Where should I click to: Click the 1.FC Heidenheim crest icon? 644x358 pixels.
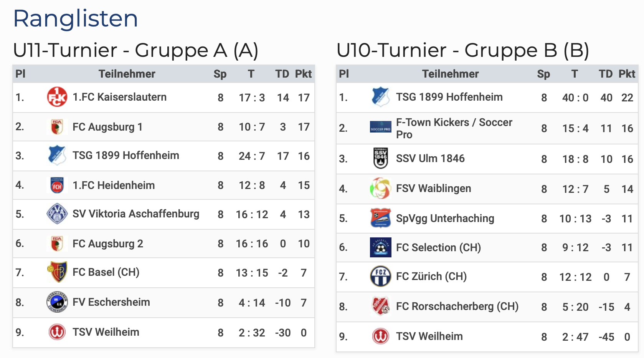[57, 186]
